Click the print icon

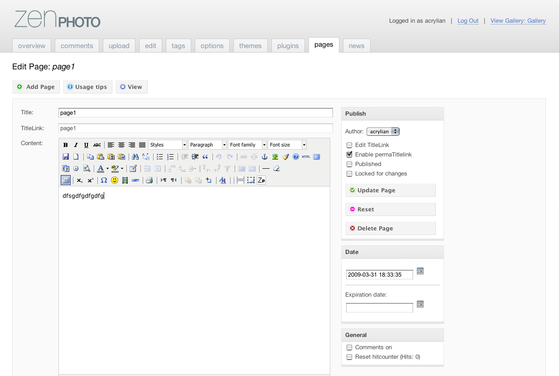[x=149, y=180]
